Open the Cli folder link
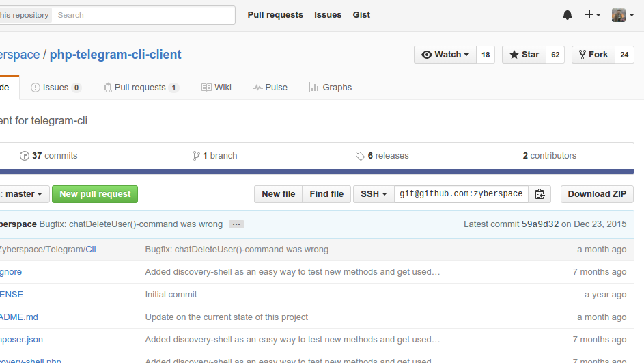This screenshot has height=363, width=644. click(91, 250)
